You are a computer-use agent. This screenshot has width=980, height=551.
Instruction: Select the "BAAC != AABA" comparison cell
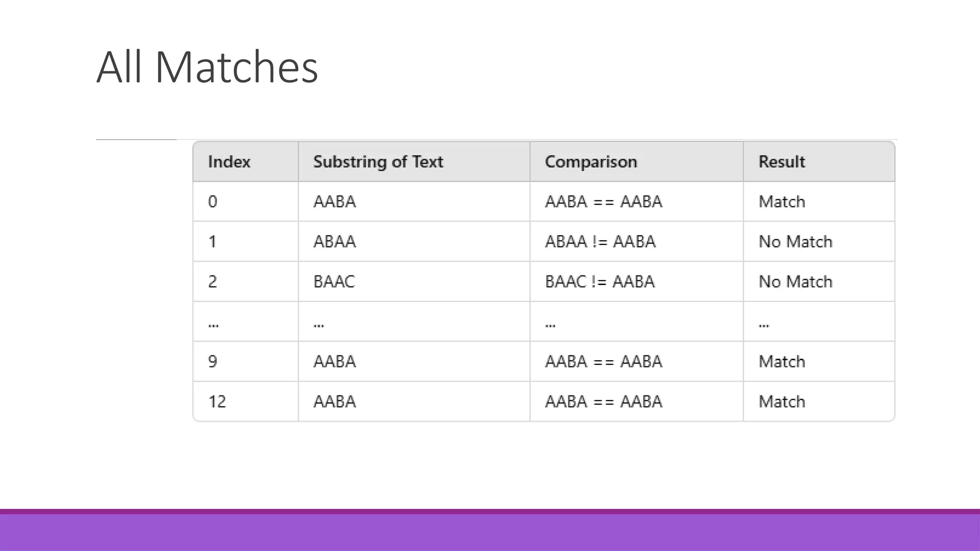(600, 281)
